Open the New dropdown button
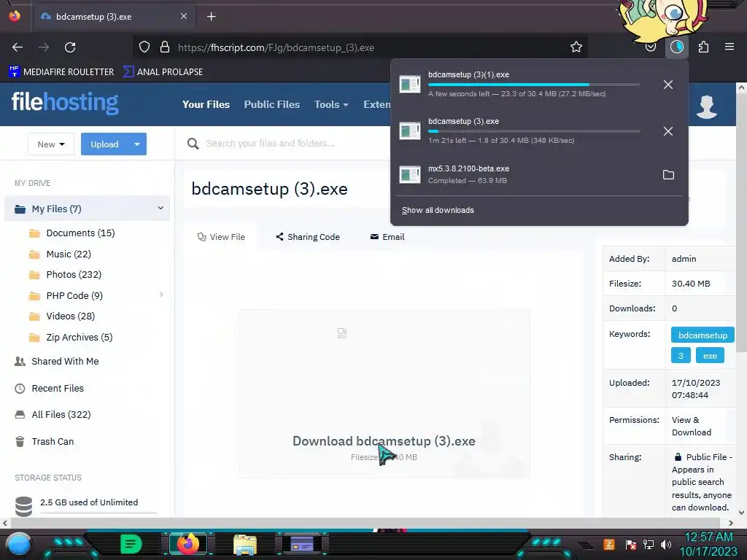 point(51,144)
